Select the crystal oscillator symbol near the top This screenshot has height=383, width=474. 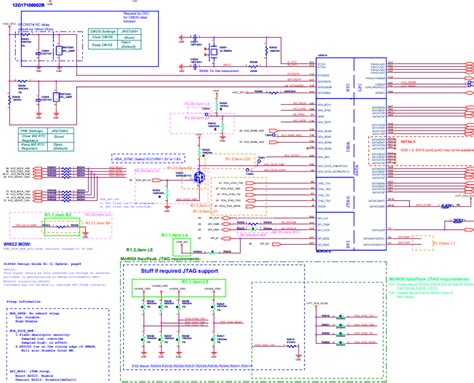pos(214,52)
